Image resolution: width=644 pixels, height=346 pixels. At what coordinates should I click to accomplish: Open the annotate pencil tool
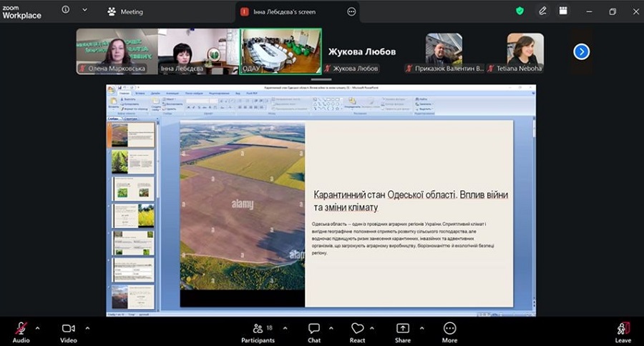coord(542,11)
